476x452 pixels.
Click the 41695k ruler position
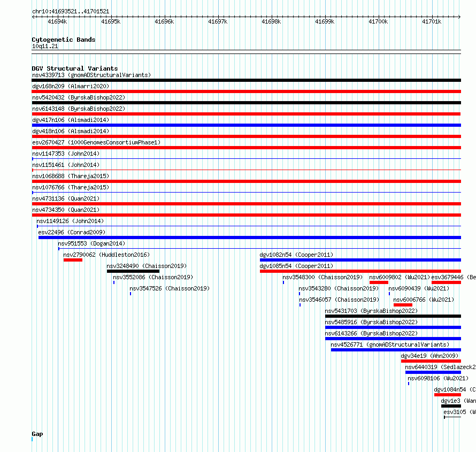[111, 21]
